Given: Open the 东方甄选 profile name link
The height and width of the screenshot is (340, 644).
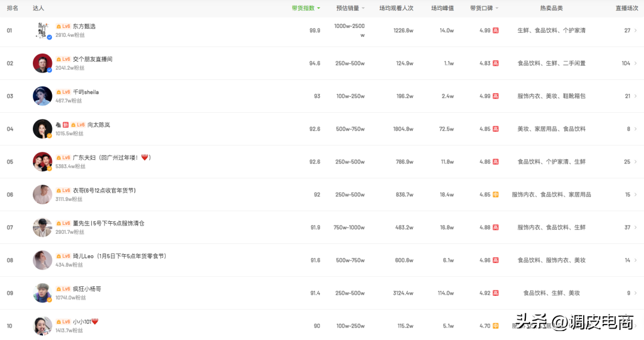Looking at the screenshot, I should point(84,26).
